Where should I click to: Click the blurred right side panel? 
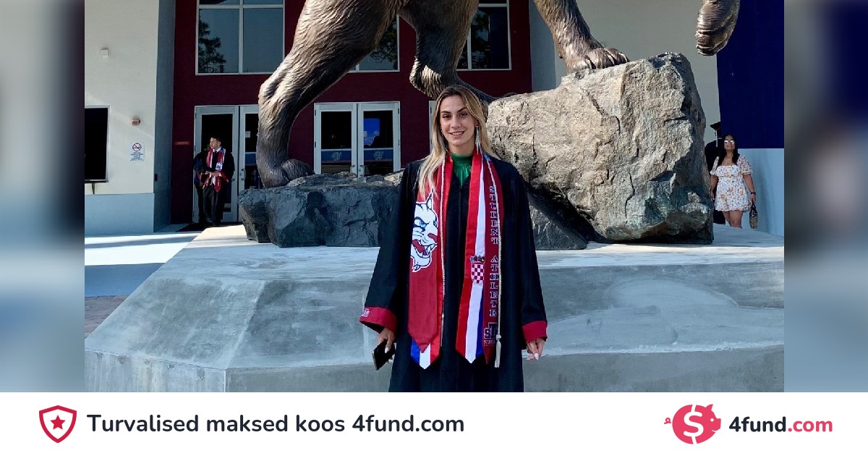pyautogui.click(x=826, y=195)
